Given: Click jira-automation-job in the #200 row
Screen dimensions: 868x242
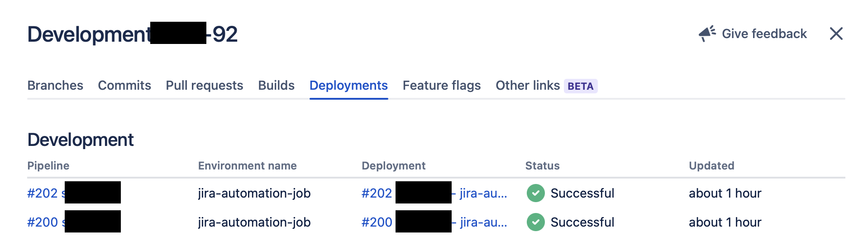Looking at the screenshot, I should (x=254, y=222).
